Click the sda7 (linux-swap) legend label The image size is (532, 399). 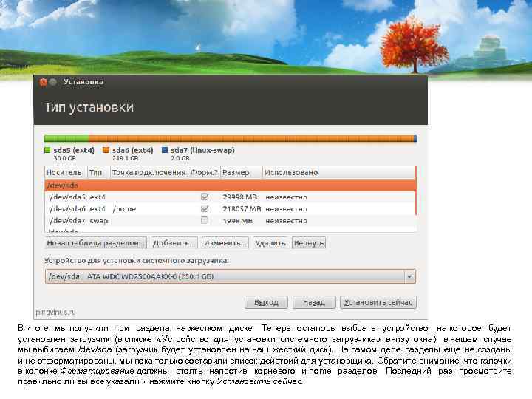(x=202, y=150)
